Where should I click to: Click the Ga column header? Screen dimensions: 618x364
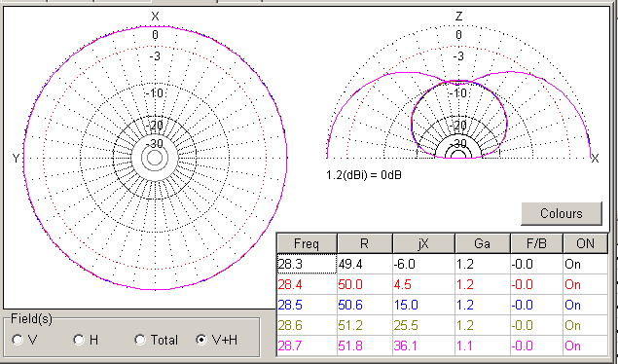[x=483, y=244]
